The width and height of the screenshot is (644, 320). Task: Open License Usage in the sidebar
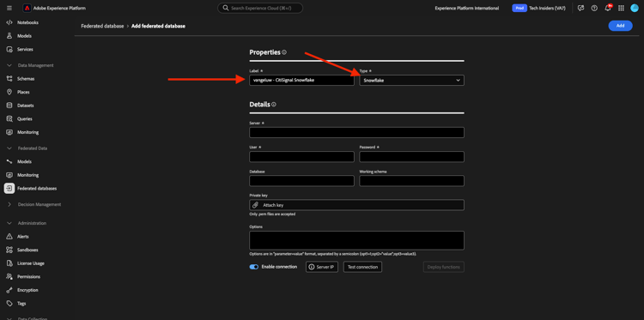pos(30,263)
